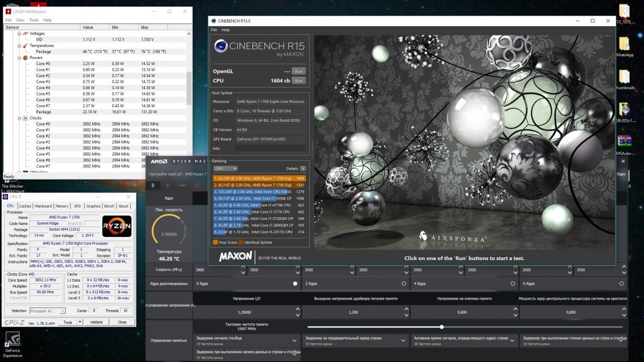This screenshot has width=644, height=362.
Task: Collapse the Clocks node in HWMonitor
Action: pos(19,118)
